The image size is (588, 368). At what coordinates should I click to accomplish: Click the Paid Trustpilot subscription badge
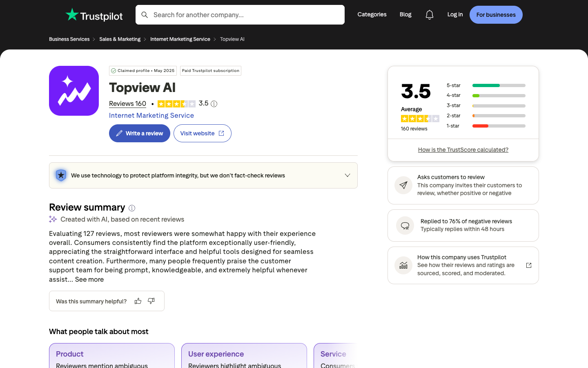click(x=211, y=71)
